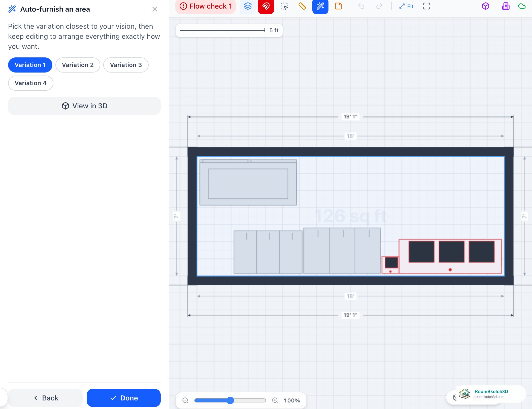Confirm with the Done button

(124, 398)
